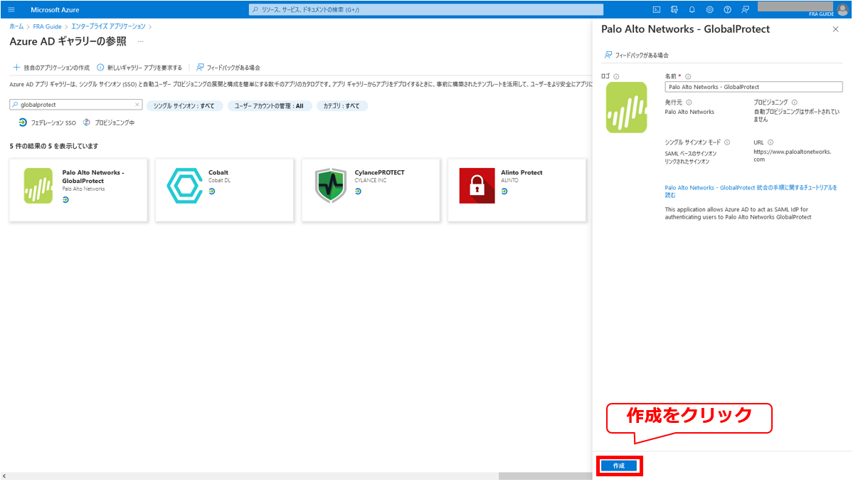This screenshot has height=482, width=868.
Task: Show info tooltip next to ロゴ
Action: click(616, 76)
